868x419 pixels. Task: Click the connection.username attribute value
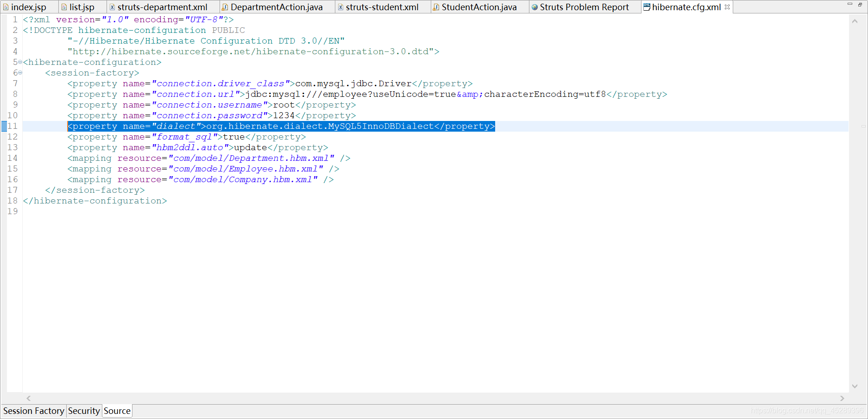coord(209,105)
